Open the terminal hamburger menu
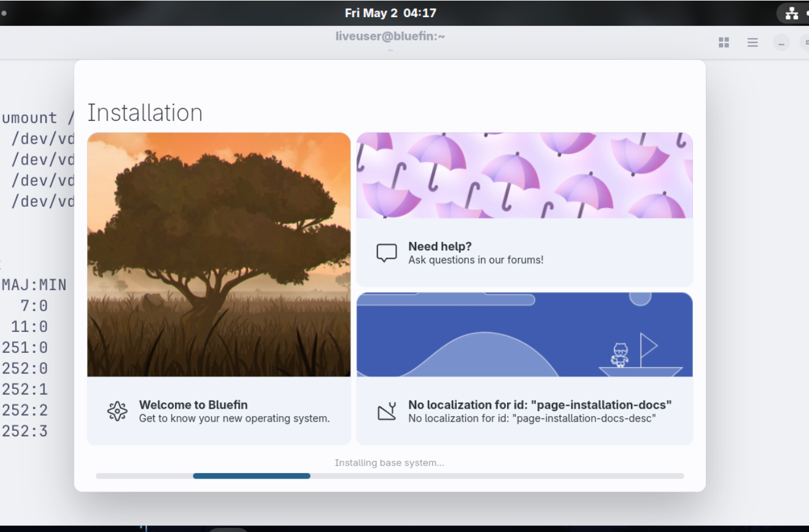Viewport: 809px width, 532px height. [753, 42]
